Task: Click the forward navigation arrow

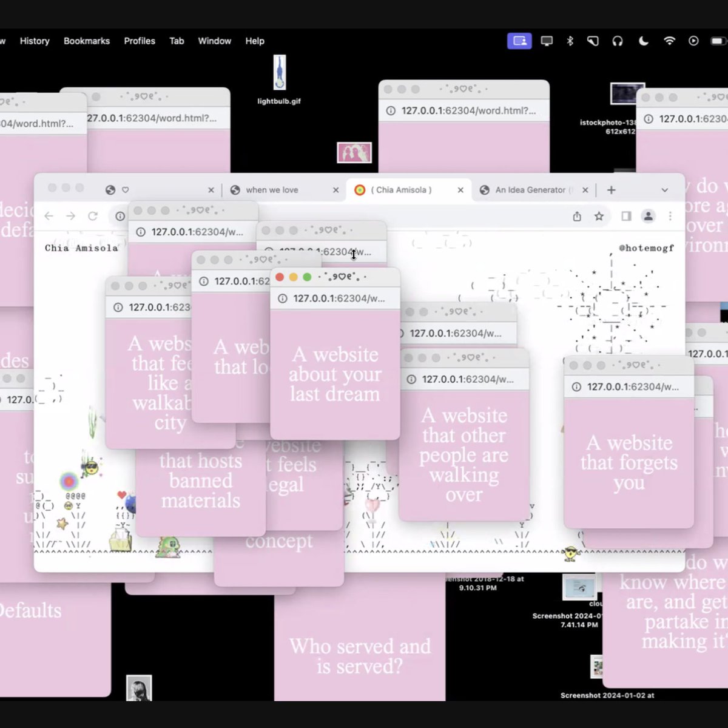Action: pos(70,216)
